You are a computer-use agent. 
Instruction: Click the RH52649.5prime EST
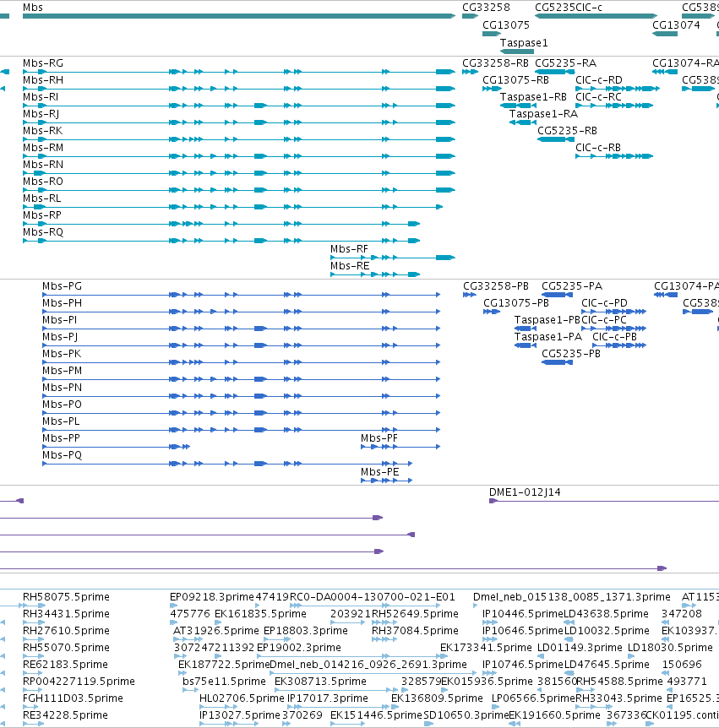(415, 614)
